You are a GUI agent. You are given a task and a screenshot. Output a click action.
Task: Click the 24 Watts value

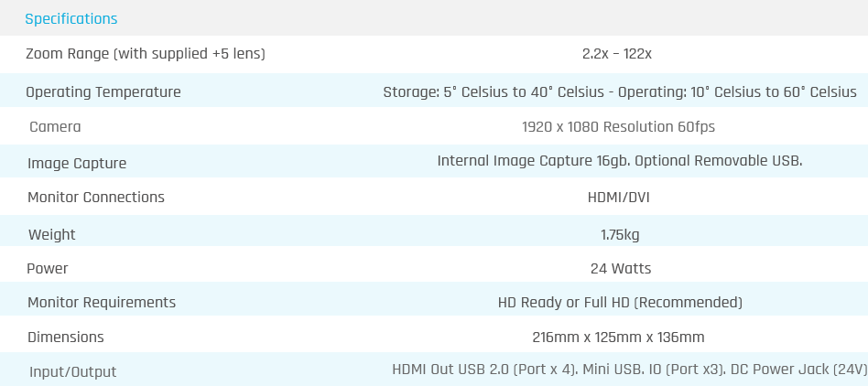tap(621, 268)
